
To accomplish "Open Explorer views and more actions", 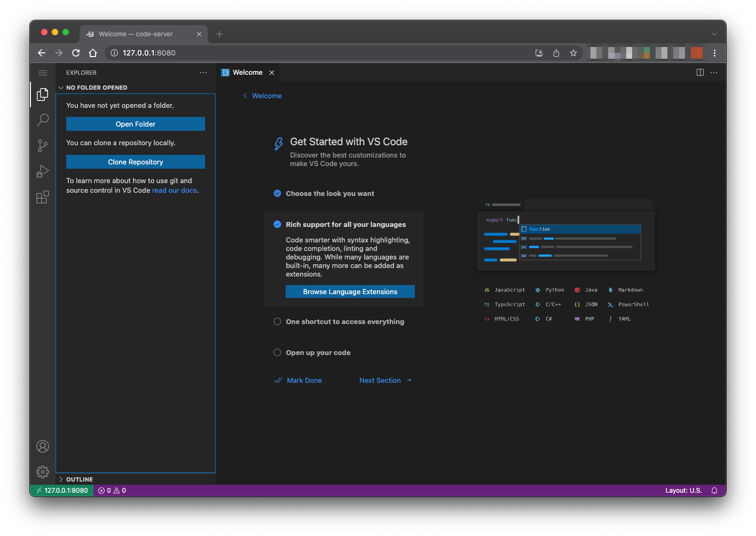I will [x=203, y=73].
